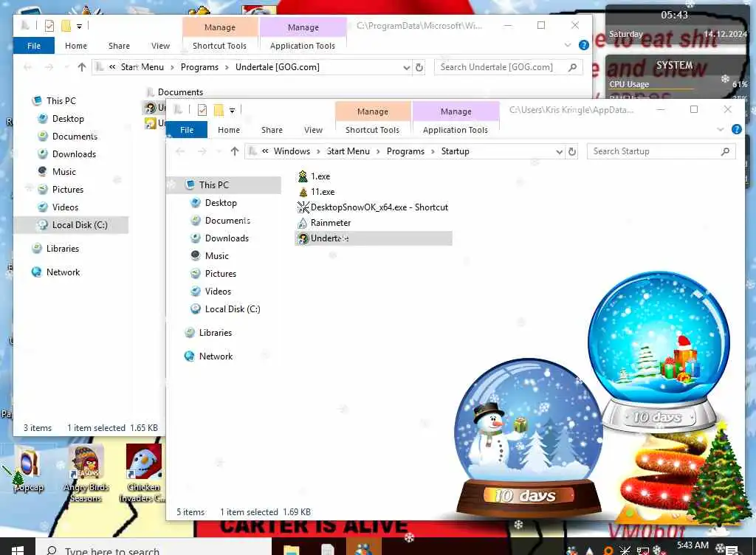Open Angry Birds Seasons desktop shortcut
This screenshot has height=555, width=756.
[86, 475]
